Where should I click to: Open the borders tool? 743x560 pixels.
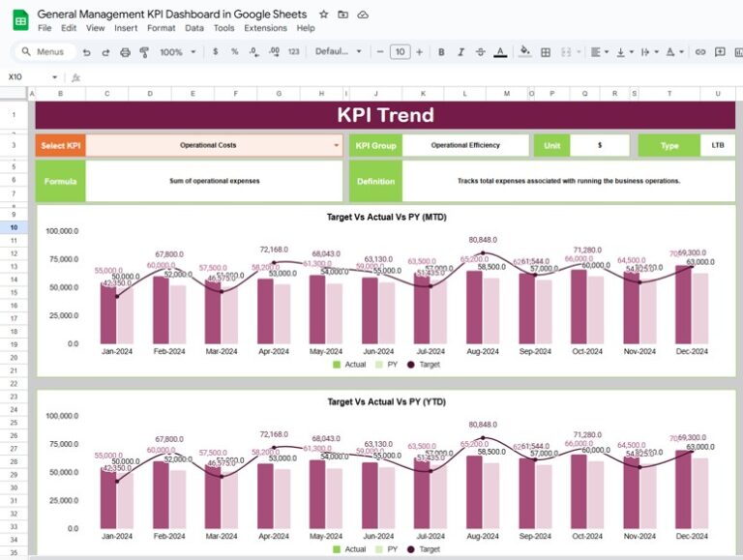pos(546,52)
